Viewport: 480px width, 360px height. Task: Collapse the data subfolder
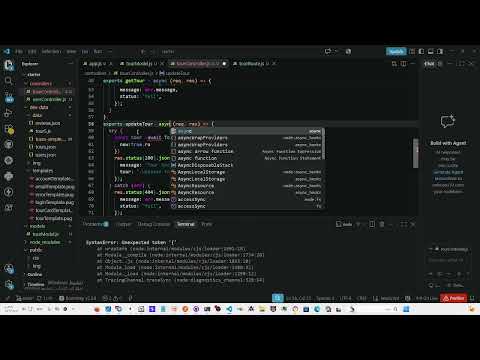click(x=37, y=115)
